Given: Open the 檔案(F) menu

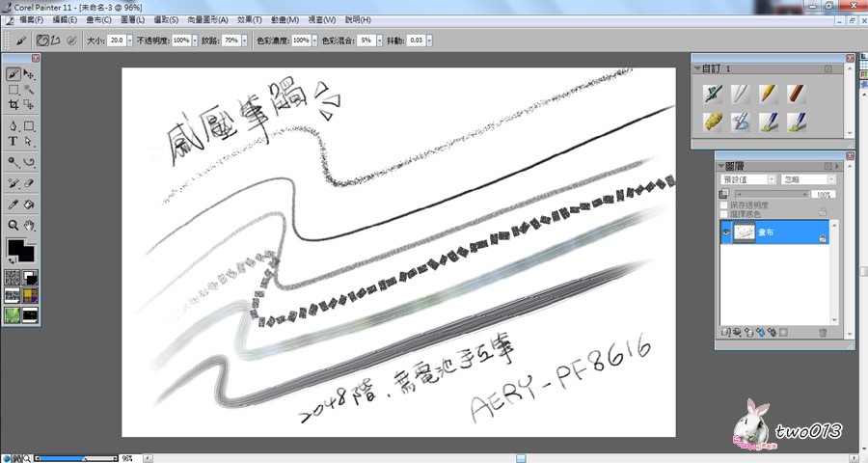Looking at the screenshot, I should click(x=31, y=20).
